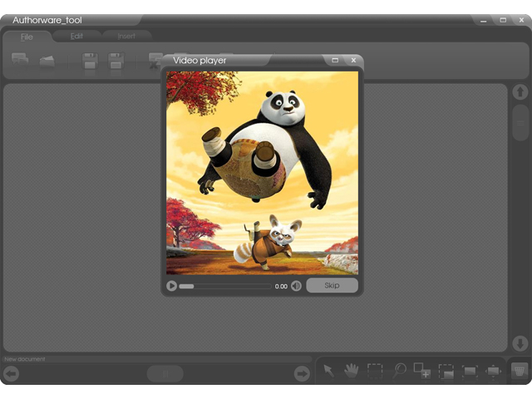This screenshot has height=399, width=532.
Task: Click the vertical scrollbar thumb
Action: pyautogui.click(x=520, y=122)
